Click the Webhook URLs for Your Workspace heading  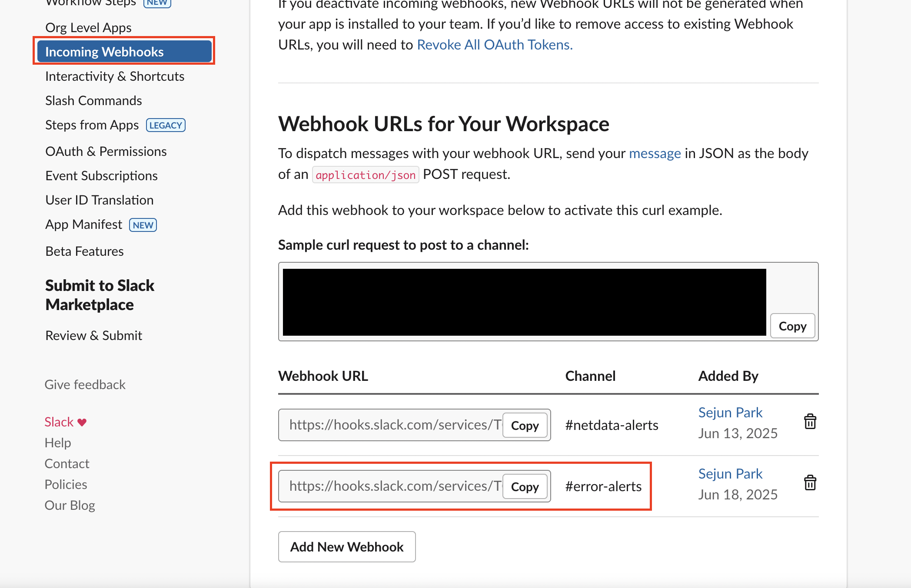[x=443, y=124]
